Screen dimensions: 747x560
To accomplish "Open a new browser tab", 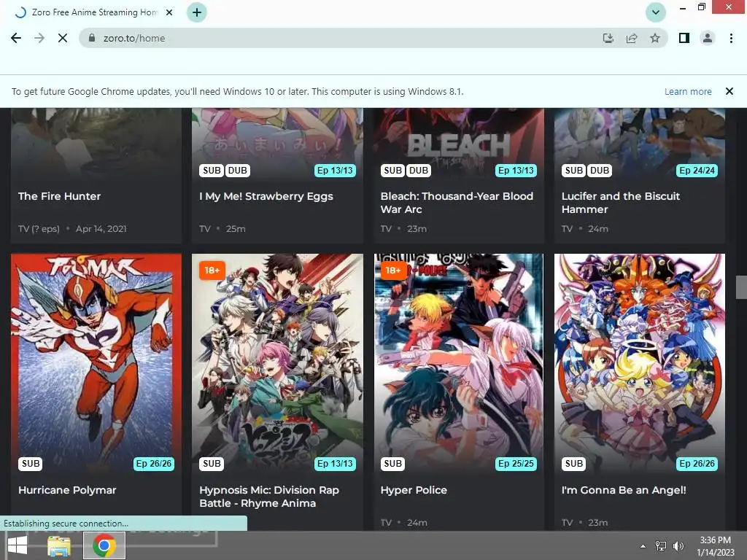I will point(197,12).
